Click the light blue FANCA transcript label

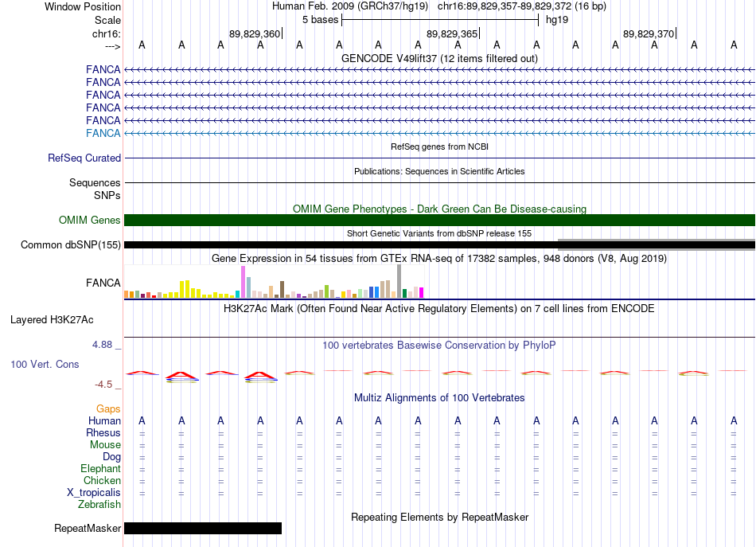103,133
